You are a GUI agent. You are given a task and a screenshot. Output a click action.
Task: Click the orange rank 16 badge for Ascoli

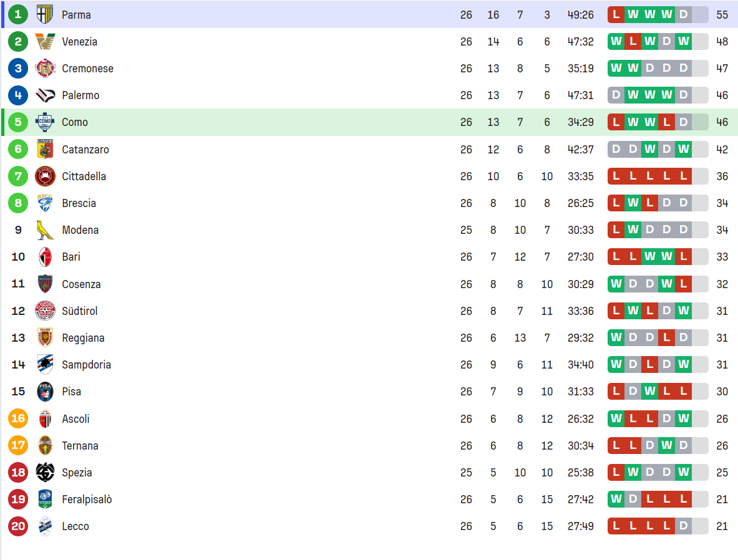pyautogui.click(x=18, y=418)
